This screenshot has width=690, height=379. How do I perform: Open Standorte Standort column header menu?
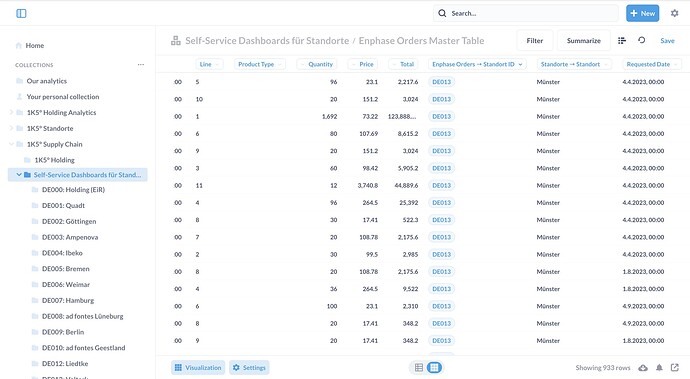[x=574, y=64]
